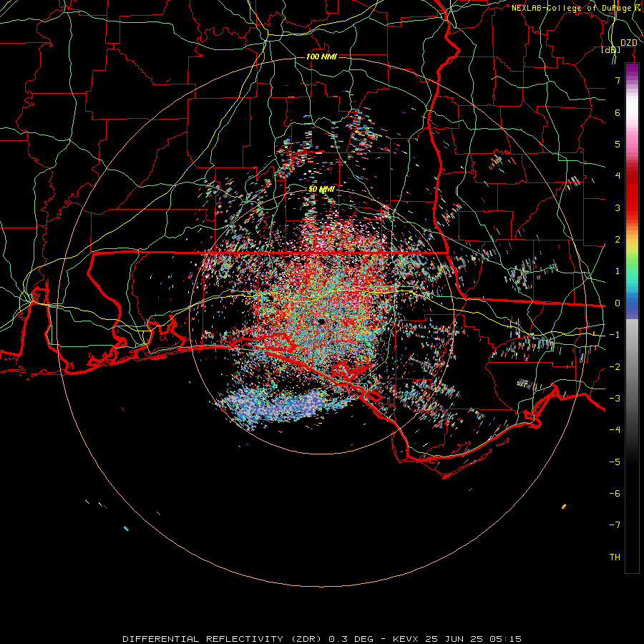644x644 pixels.
Task: Select the 2 value on the dB scale
Action: (618, 240)
